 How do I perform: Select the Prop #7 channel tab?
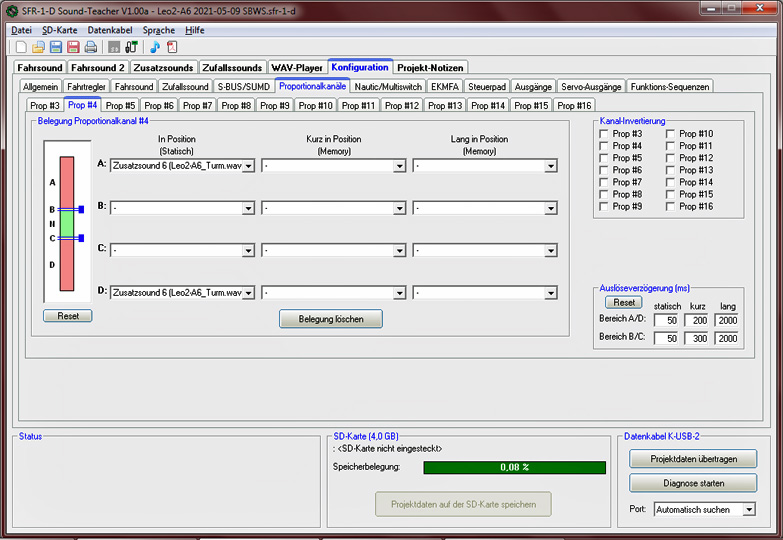coord(197,105)
